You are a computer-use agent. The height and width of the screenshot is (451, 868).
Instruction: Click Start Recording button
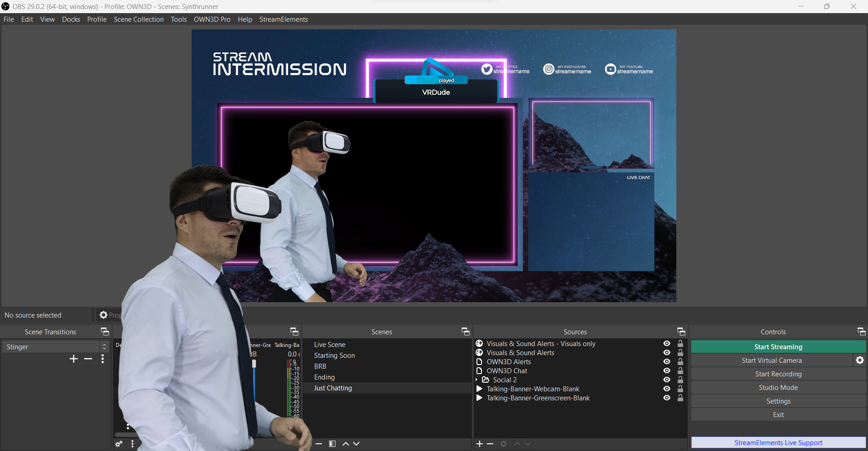pyautogui.click(x=778, y=374)
